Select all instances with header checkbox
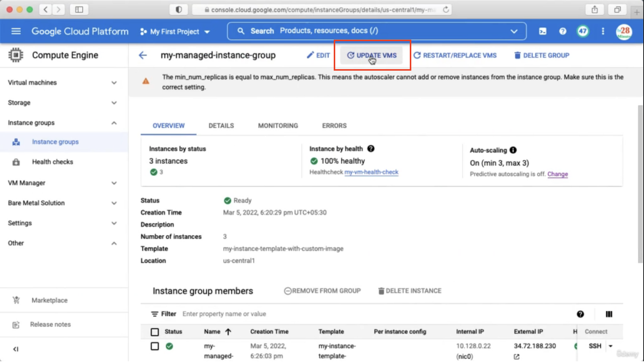The width and height of the screenshot is (644, 362). point(155,332)
